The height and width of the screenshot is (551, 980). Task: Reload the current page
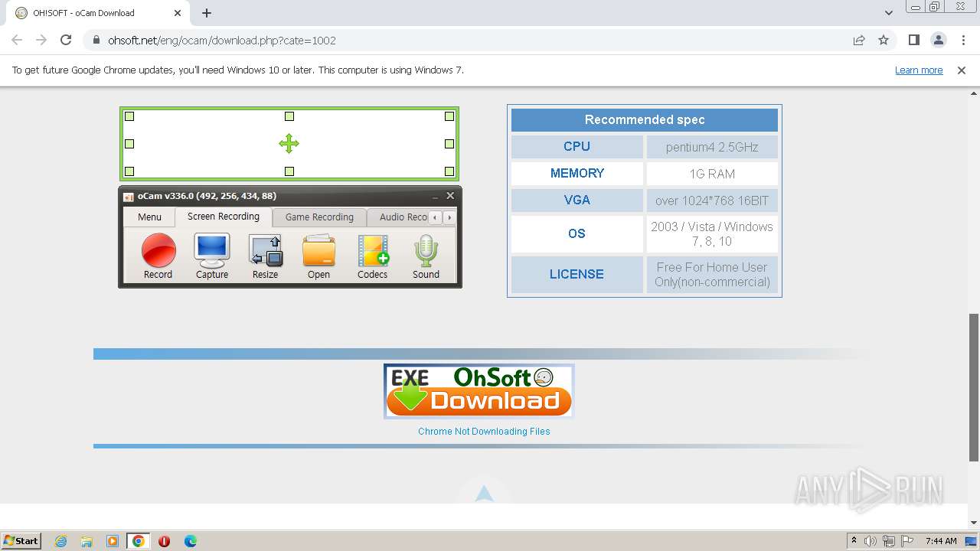tap(66, 41)
